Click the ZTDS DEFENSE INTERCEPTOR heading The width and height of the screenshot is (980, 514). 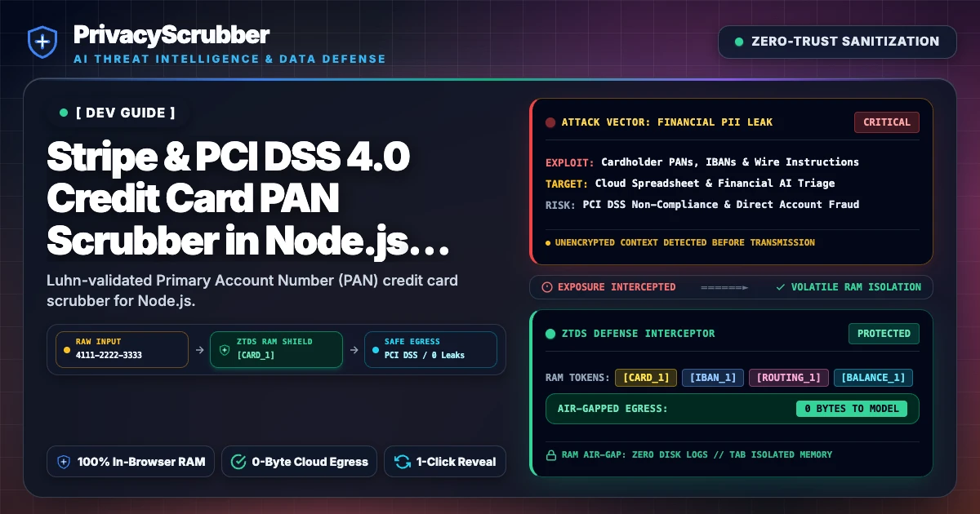click(x=639, y=334)
